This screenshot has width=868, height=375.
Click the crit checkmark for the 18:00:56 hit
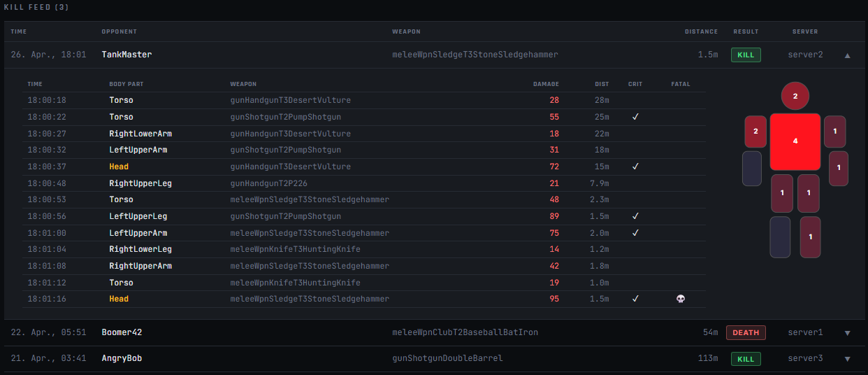click(635, 216)
